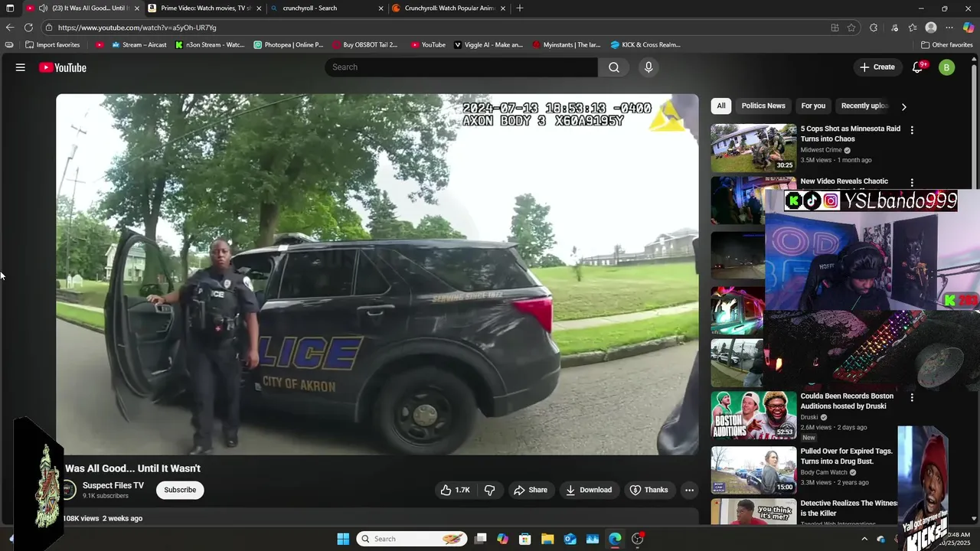Open "Detective Realizes The Witness" video title
Image resolution: width=980 pixels, height=551 pixels.
tap(849, 508)
